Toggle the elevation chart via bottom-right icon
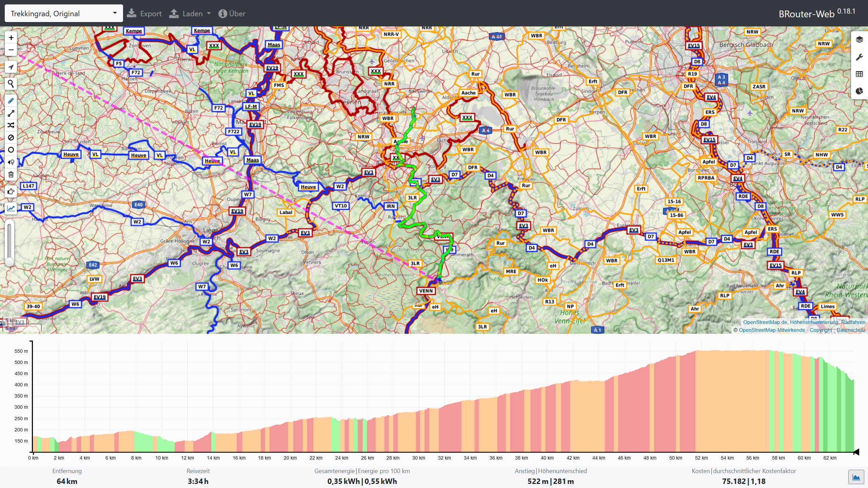The width and height of the screenshot is (868, 488). click(856, 477)
